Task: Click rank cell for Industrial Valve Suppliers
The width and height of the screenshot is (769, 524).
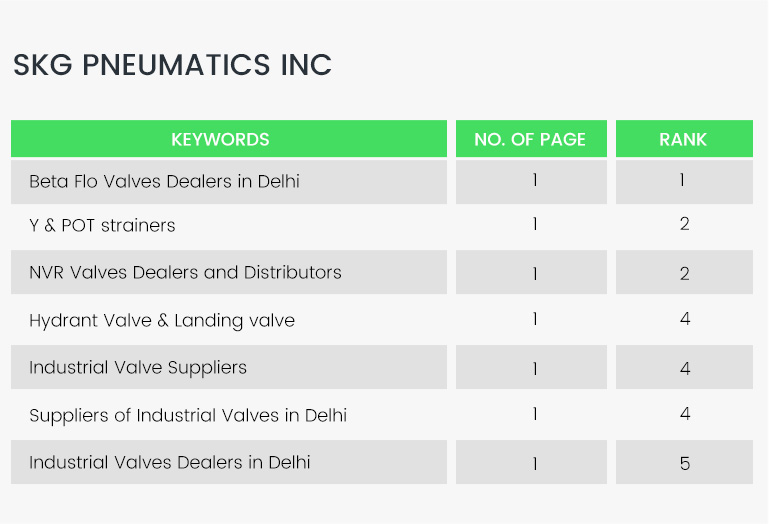Action: coord(684,368)
